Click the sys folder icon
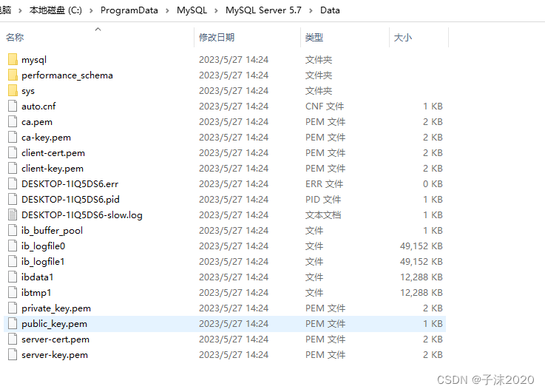 click(13, 91)
